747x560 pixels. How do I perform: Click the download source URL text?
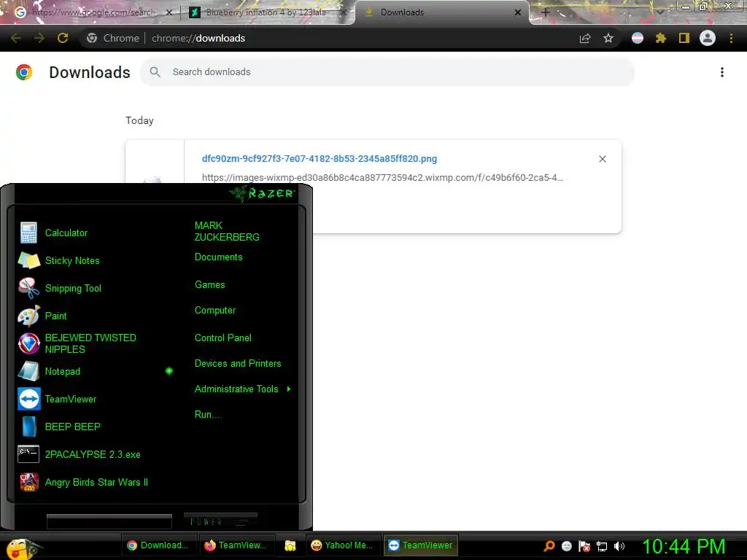coord(382,178)
